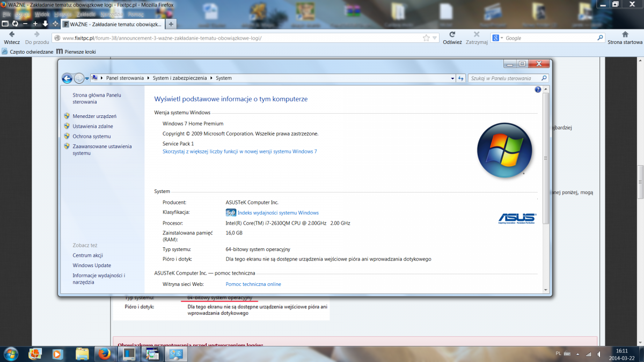Click the network icon in system tray
Image resolution: width=644 pixels, height=362 pixels.
589,354
